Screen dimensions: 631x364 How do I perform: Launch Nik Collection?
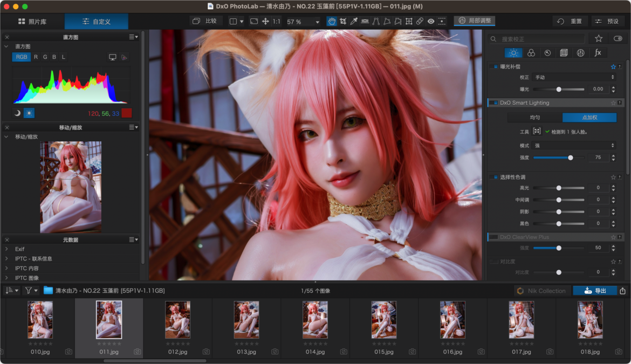(542, 291)
